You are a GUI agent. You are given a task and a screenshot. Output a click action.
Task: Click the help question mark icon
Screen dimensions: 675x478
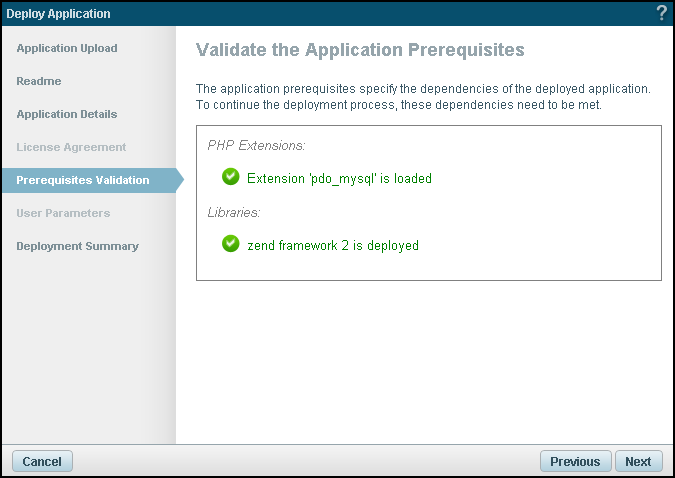[661, 13]
